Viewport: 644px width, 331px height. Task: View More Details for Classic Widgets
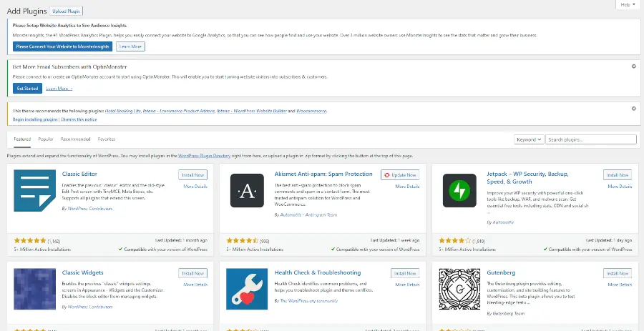[195, 285]
